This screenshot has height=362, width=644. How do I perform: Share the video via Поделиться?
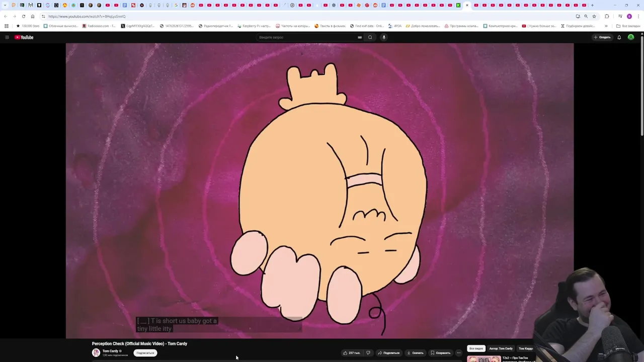pyautogui.click(x=389, y=353)
